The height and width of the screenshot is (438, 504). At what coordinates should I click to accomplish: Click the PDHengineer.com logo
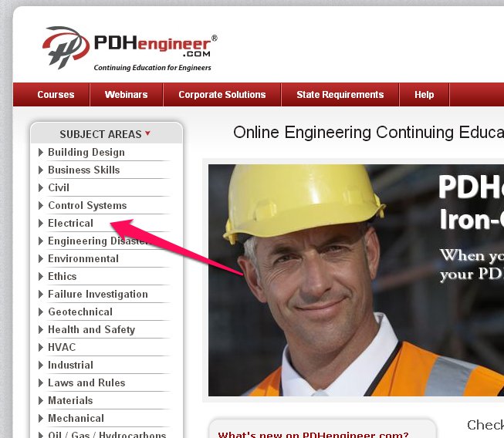click(x=130, y=48)
